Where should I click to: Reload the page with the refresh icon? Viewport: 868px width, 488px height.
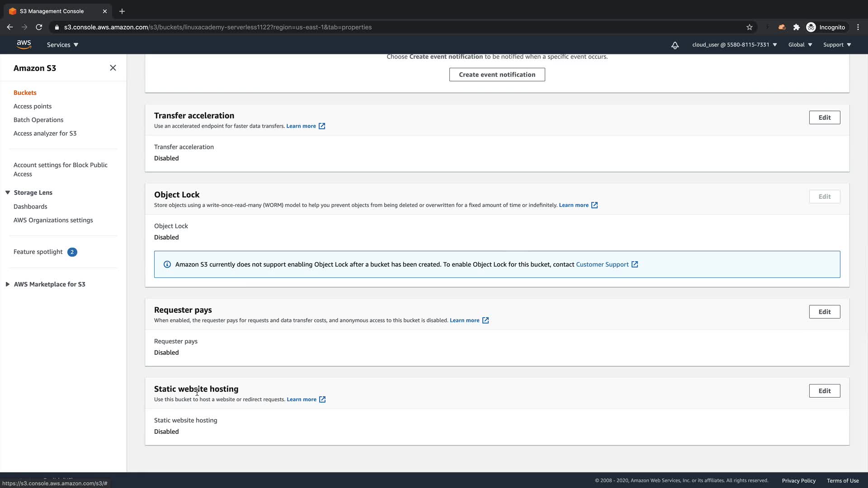click(x=39, y=27)
